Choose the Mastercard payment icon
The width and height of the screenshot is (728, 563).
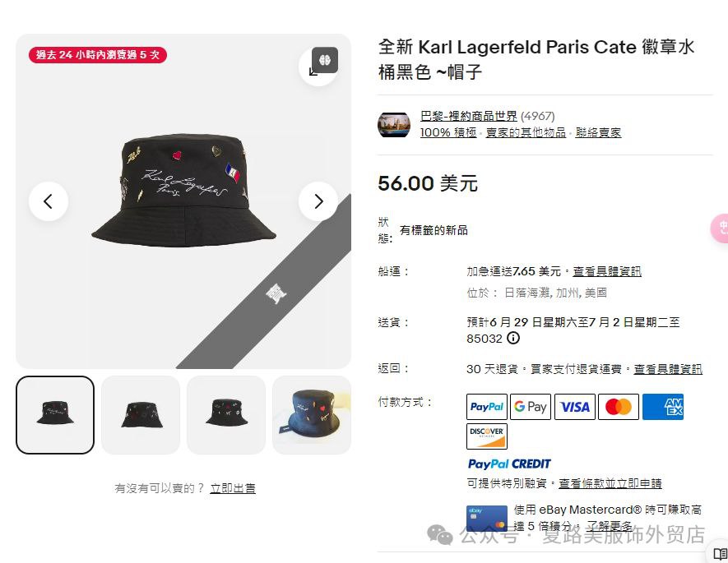[619, 407]
